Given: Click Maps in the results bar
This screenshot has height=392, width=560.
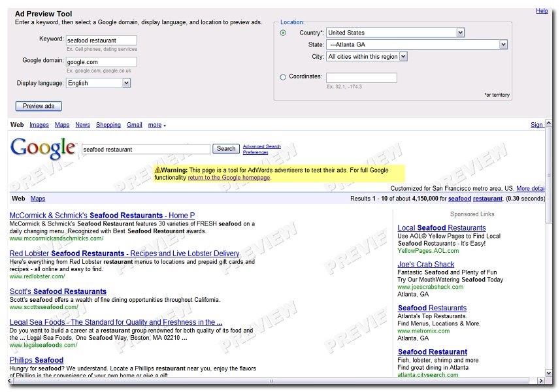Looking at the screenshot, I should (38, 199).
